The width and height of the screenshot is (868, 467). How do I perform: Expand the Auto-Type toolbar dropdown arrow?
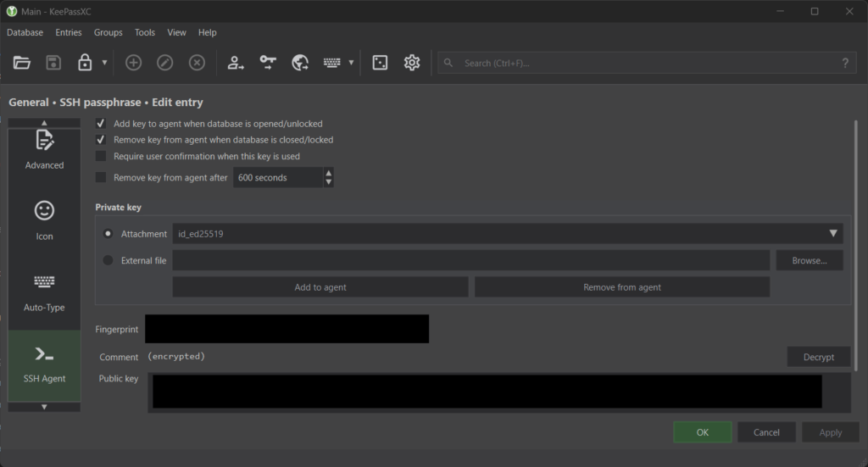point(351,63)
